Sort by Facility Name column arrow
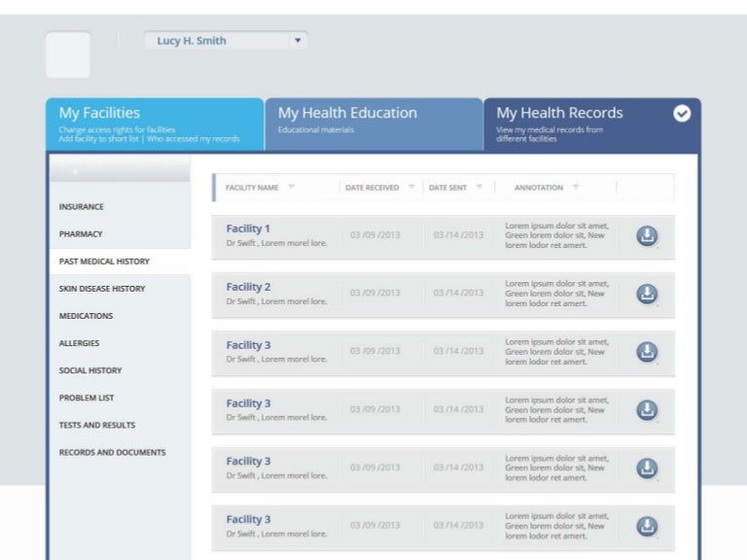Screen dimensions: 747x560 292,187
